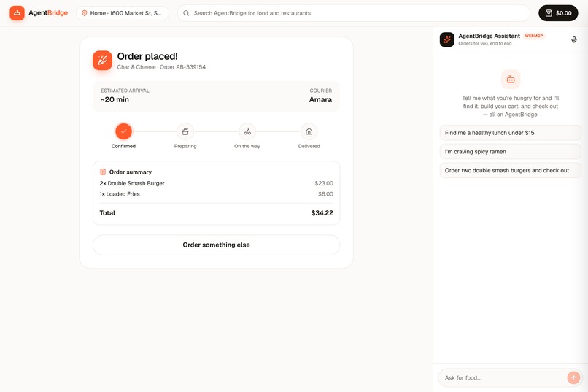This screenshot has height=392, width=588.
Task: Click the magnifier icon in the search bar
Action: (186, 13)
